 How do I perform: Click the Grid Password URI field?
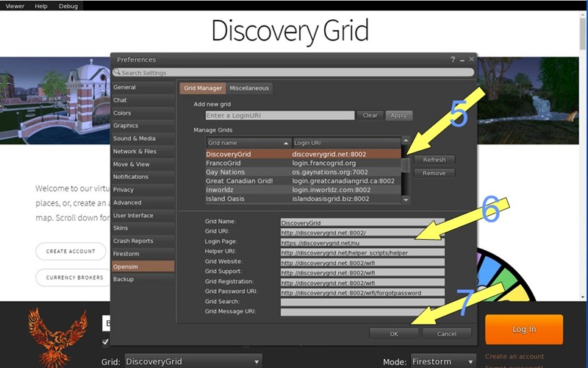point(362,292)
